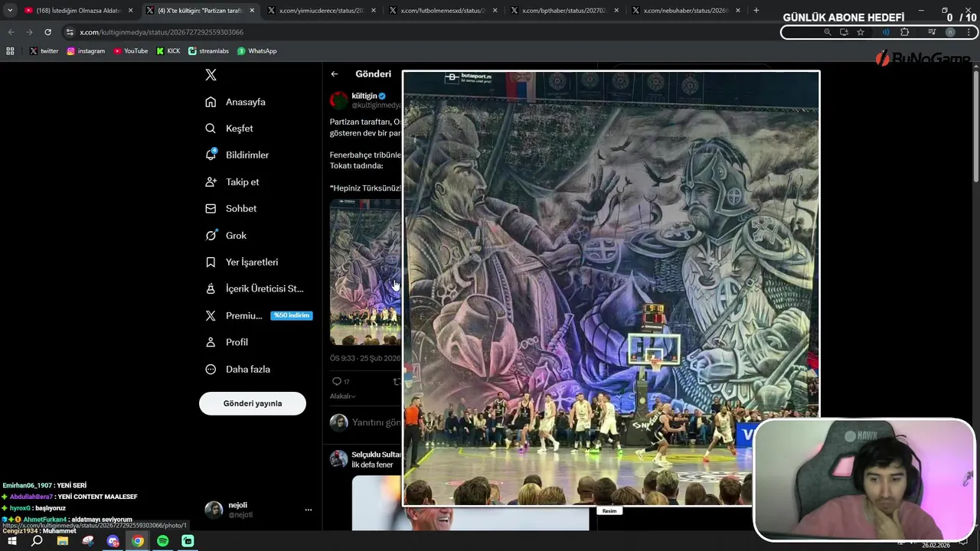Open Sohbet messages
This screenshot has width=980, height=551.
pyautogui.click(x=231, y=208)
